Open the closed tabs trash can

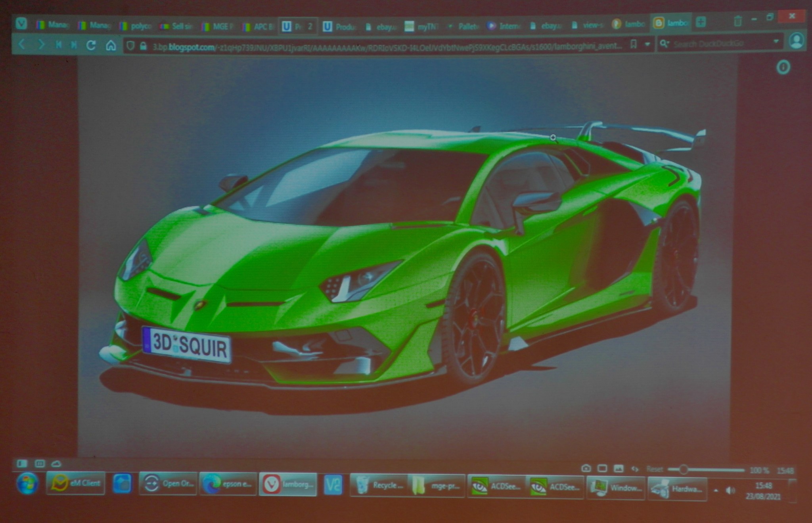(x=737, y=21)
